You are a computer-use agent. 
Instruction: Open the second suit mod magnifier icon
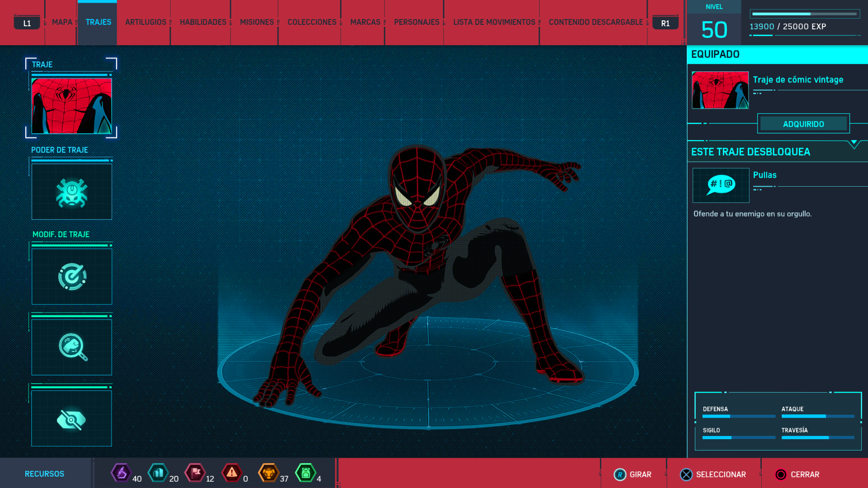[x=72, y=347]
